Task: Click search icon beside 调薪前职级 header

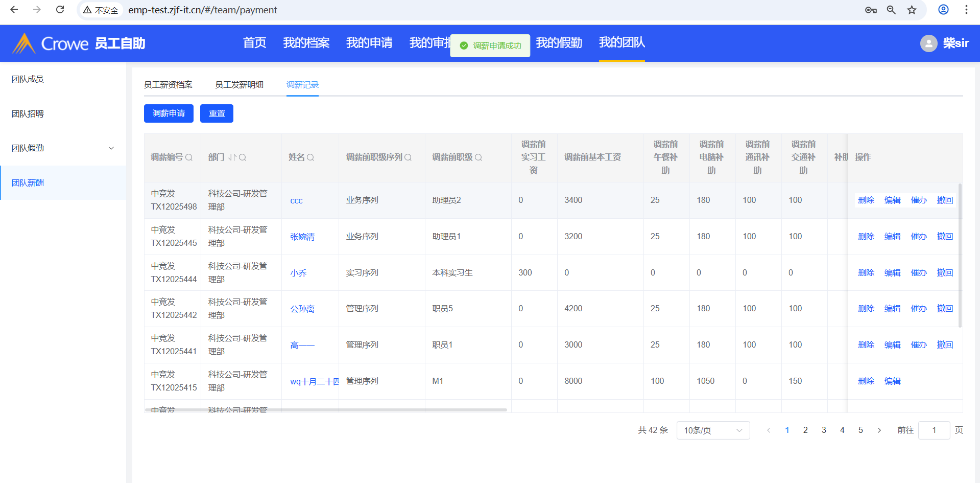Action: pyautogui.click(x=479, y=157)
